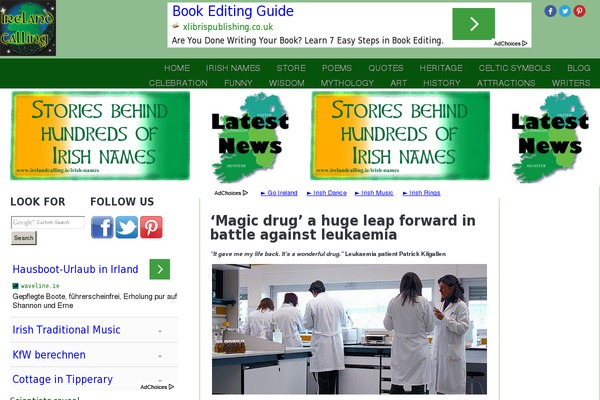Click the waveline.ie favicon in sidebar ad
600x400 pixels.
click(15, 286)
